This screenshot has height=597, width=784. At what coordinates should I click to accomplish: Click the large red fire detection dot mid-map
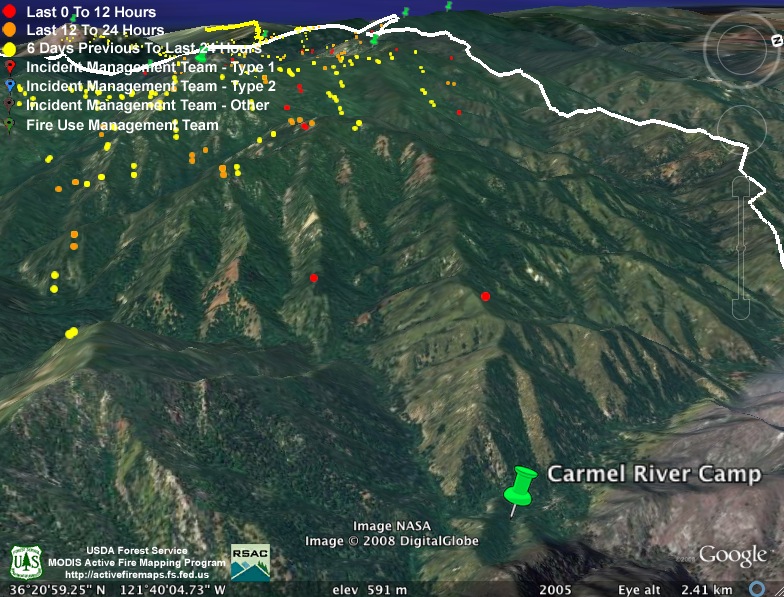[x=485, y=296]
